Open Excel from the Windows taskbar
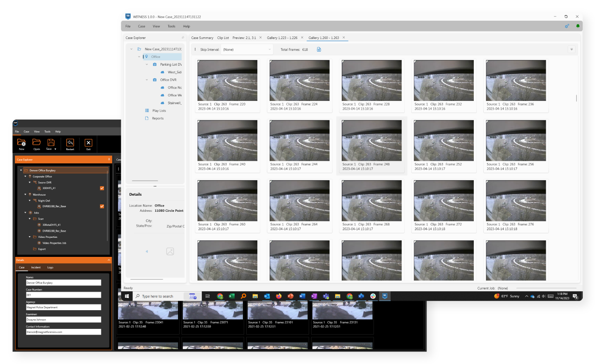The height and width of the screenshot is (364, 595). click(232, 296)
